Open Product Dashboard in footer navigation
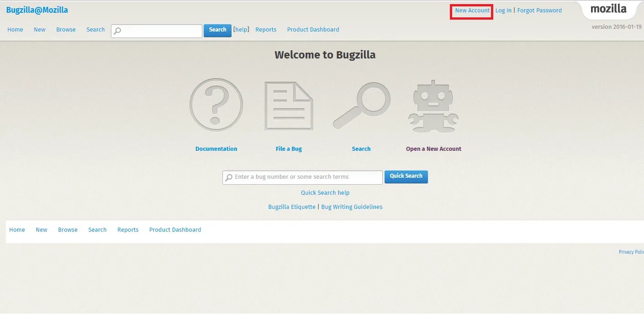The height and width of the screenshot is (314, 644). [175, 230]
